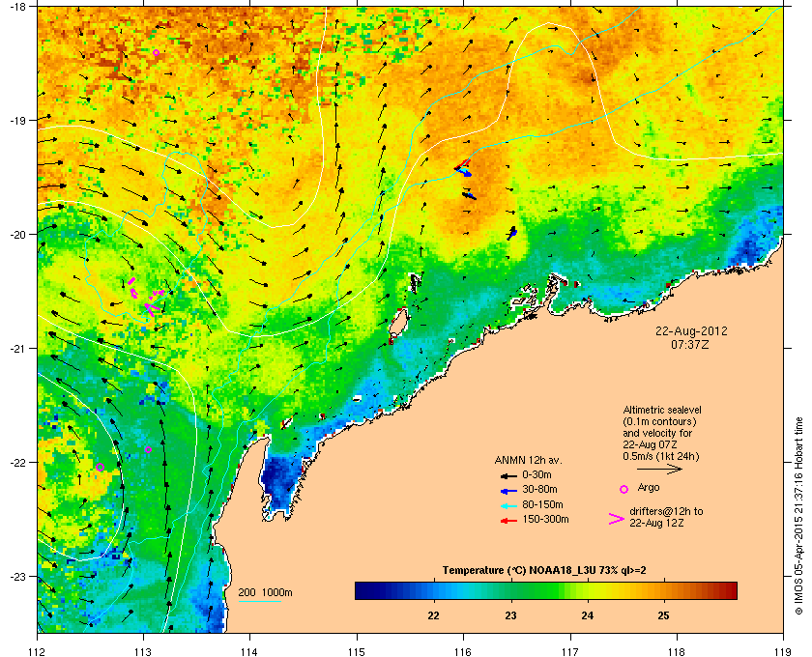Click the 22-Aug 12Z legend text
The image size is (812, 657).
[x=656, y=523]
